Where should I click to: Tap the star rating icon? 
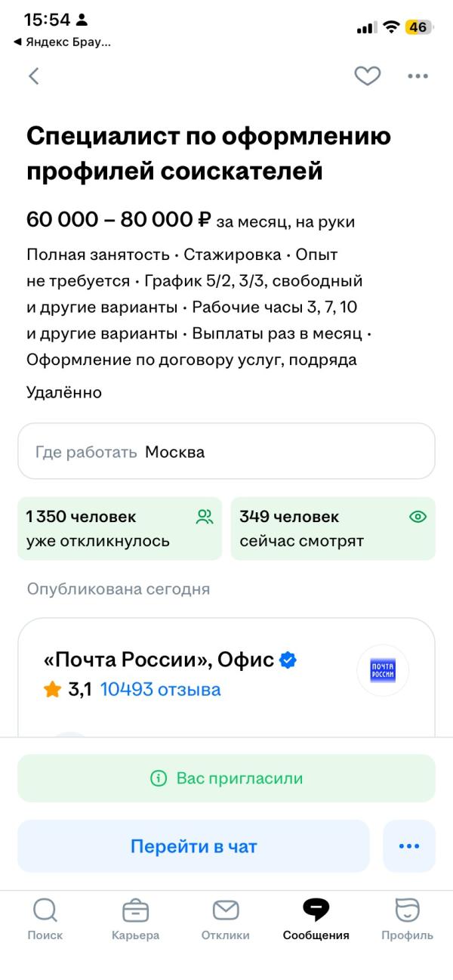point(52,689)
